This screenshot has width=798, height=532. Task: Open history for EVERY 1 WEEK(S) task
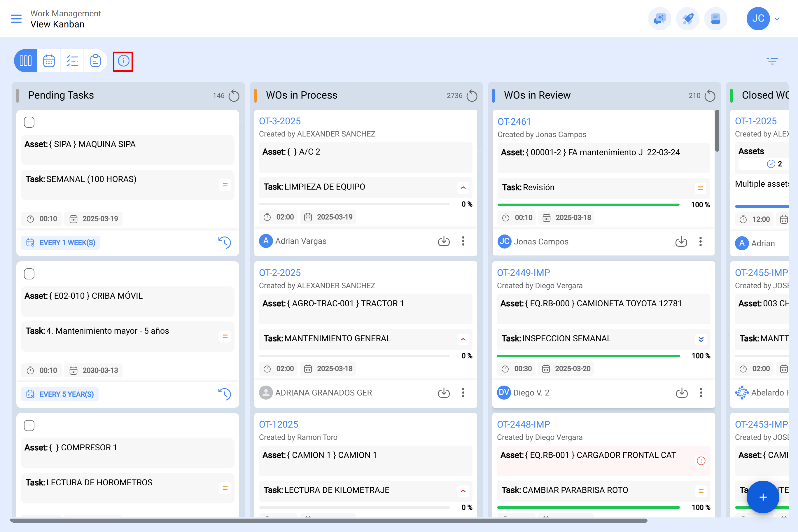[225, 243]
